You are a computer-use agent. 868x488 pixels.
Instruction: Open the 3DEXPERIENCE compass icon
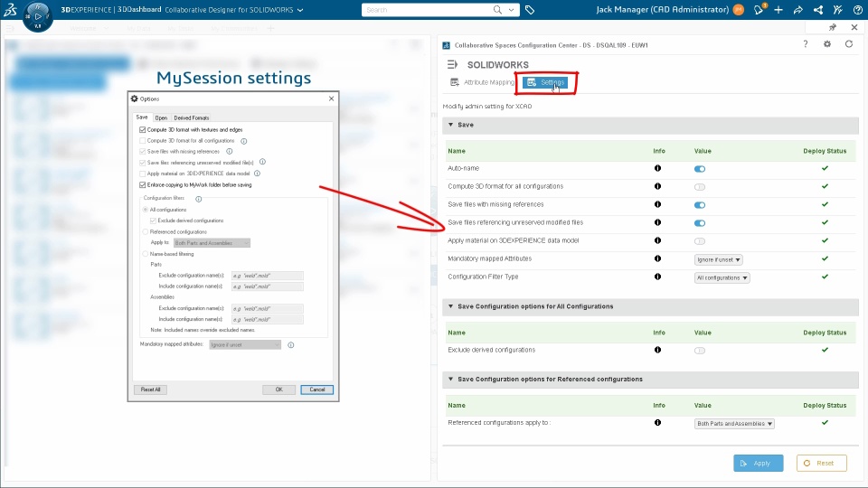(38, 16)
